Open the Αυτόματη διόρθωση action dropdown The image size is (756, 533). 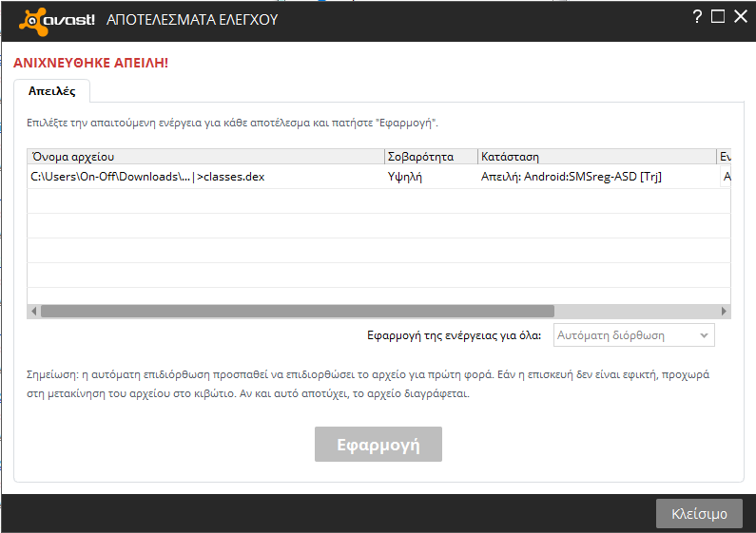click(634, 335)
